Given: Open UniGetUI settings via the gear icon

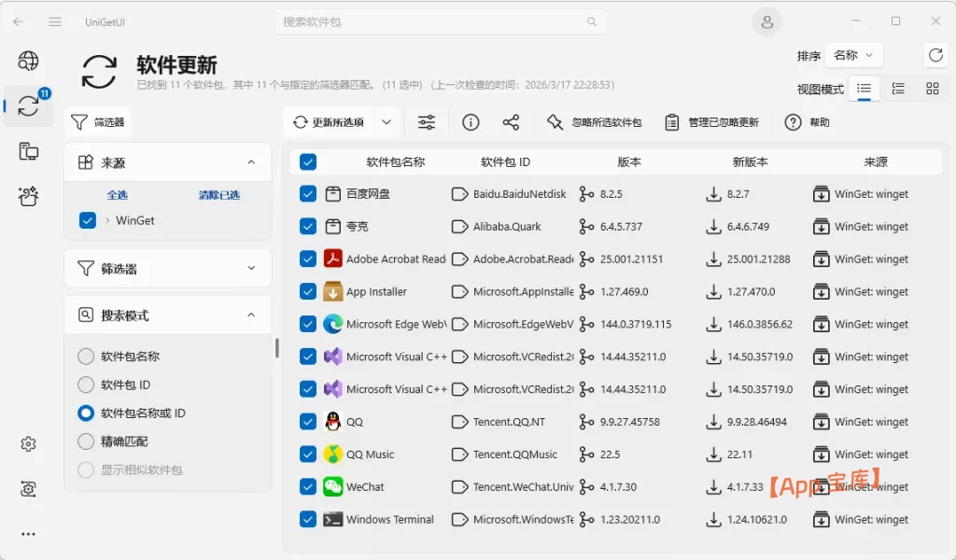Looking at the screenshot, I should click(x=27, y=444).
